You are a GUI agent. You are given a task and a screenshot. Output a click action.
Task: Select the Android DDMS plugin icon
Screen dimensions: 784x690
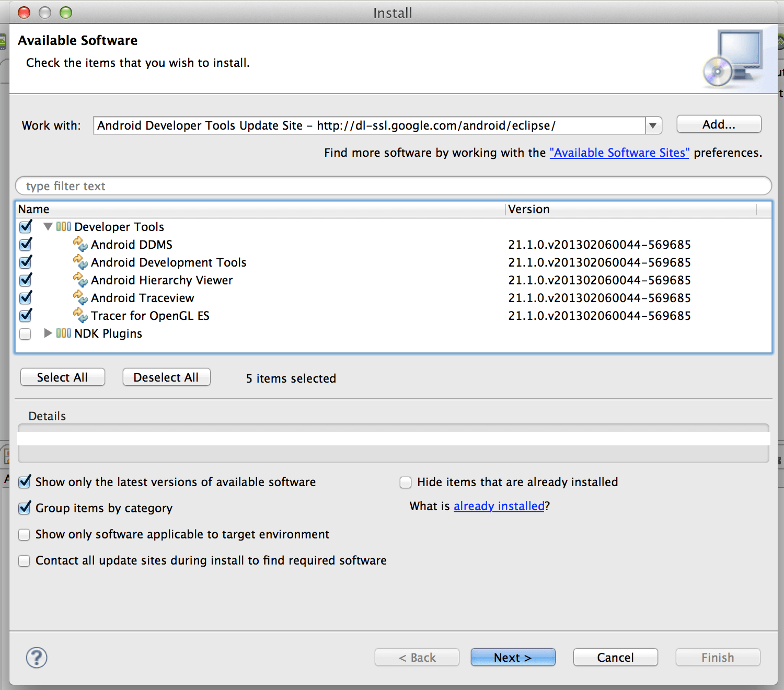(80, 244)
